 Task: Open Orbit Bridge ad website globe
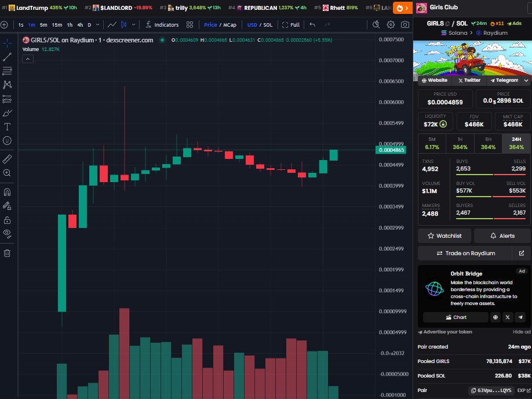tap(495, 317)
